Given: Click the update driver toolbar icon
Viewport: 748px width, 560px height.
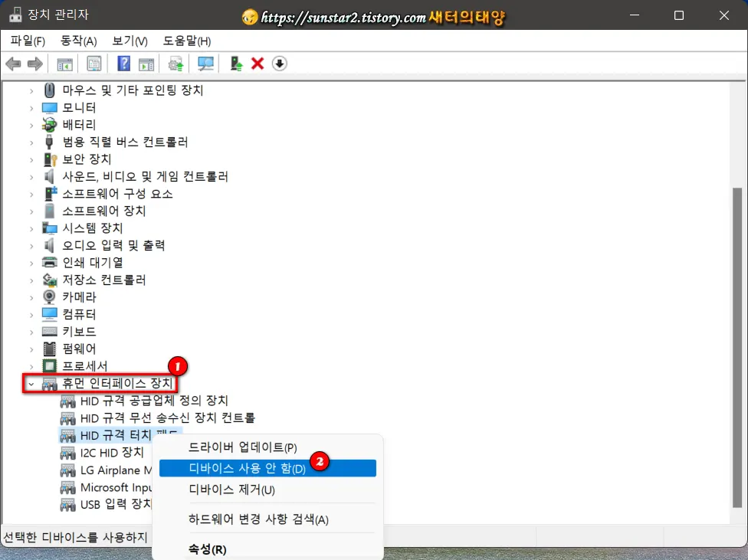Looking at the screenshot, I should pos(175,64).
